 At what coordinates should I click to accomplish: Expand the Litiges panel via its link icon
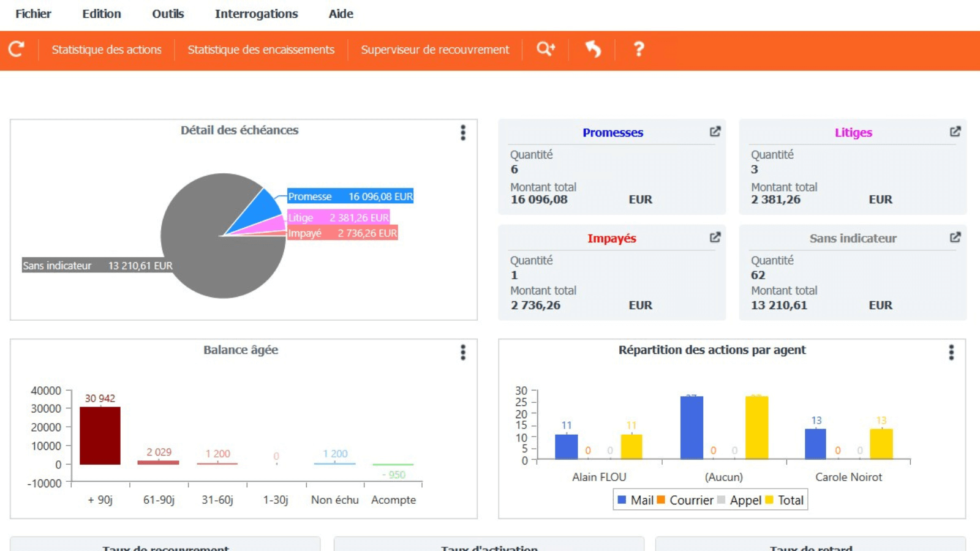[x=955, y=131]
